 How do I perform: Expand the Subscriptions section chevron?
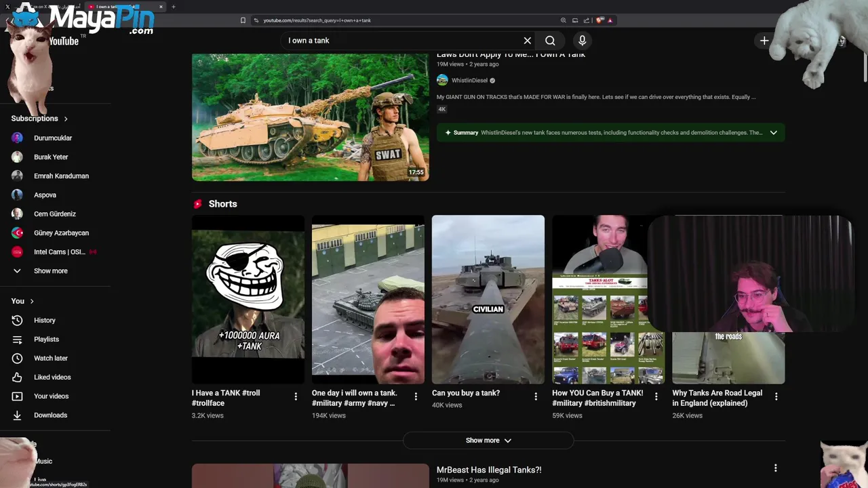[66, 119]
